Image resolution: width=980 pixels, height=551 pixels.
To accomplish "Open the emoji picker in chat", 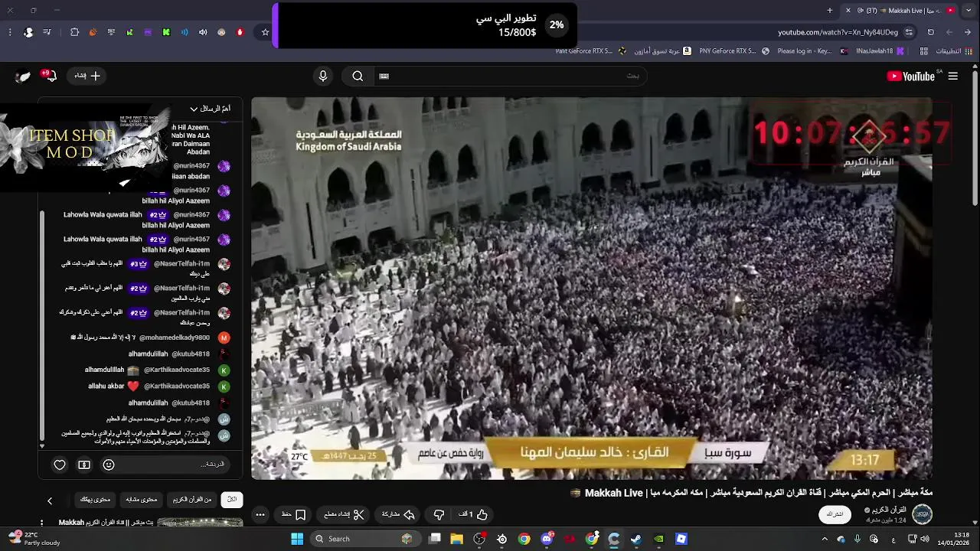I will pos(109,465).
